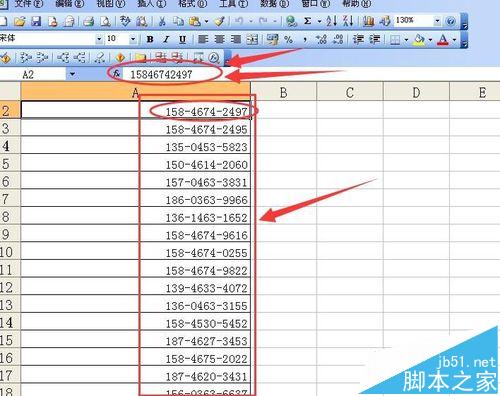
Task: Click the Name Box showing A2
Action: [33, 74]
